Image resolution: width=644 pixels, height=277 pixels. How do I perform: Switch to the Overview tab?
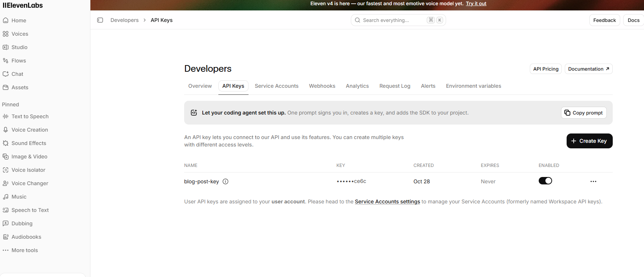pos(200,86)
